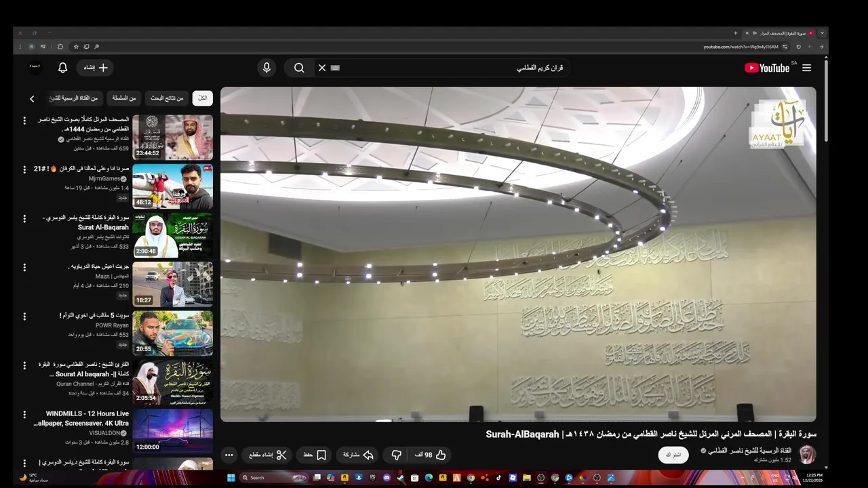Open the browser three-dot menu

20,47
